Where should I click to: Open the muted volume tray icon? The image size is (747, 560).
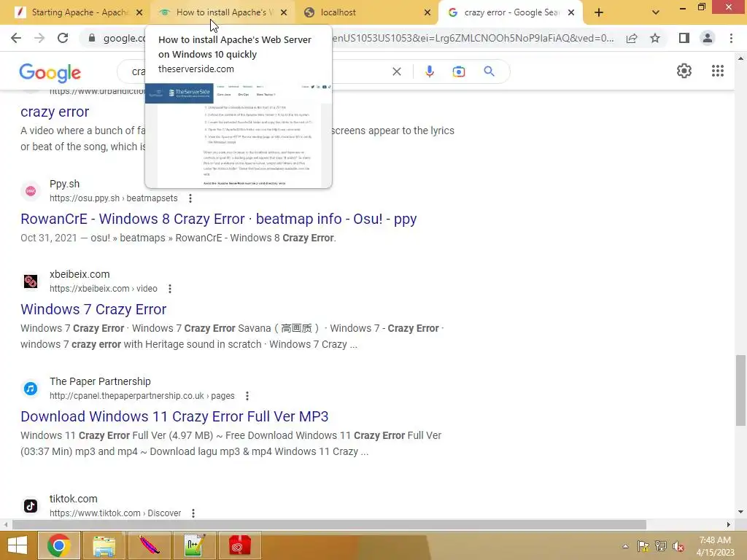678,546
